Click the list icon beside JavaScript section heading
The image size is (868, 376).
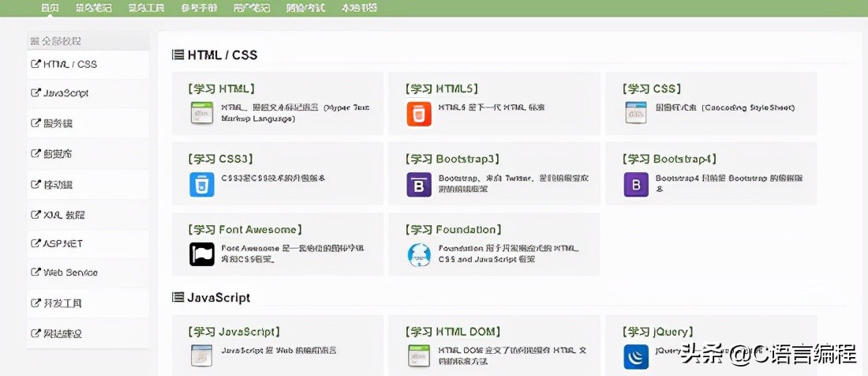[178, 297]
